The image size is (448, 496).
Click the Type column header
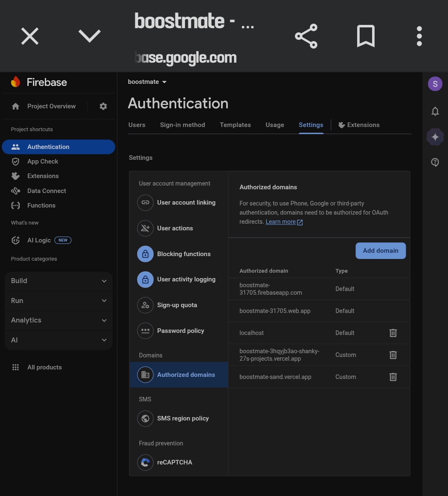pyautogui.click(x=341, y=271)
